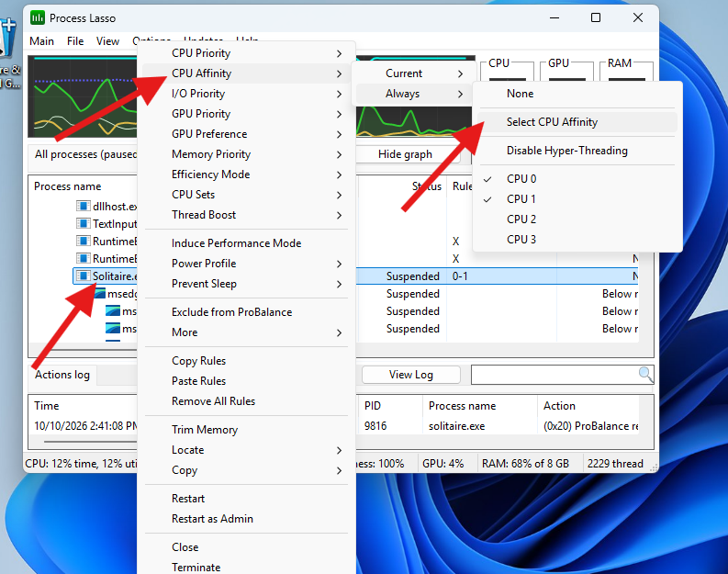Open the Prevent Sleep submenu
The width and height of the screenshot is (728, 574).
tap(247, 284)
